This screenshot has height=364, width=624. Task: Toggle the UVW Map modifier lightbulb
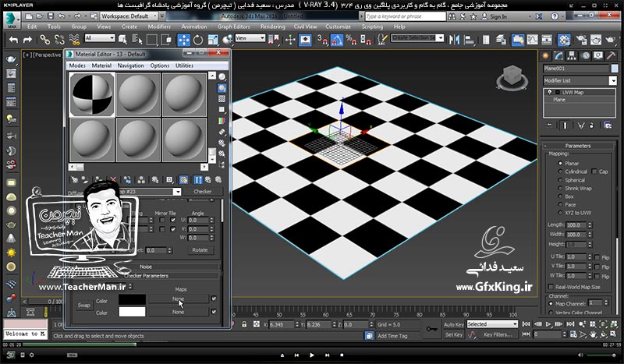[550, 92]
